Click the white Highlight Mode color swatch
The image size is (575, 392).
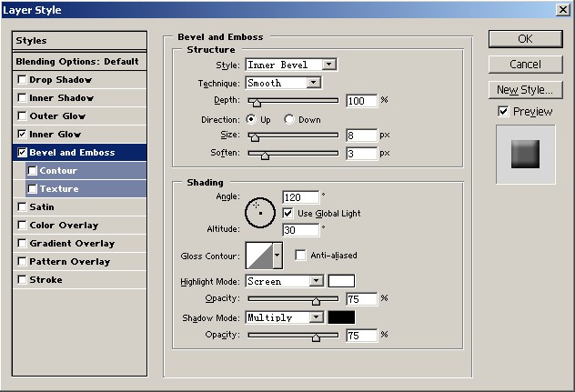point(341,281)
